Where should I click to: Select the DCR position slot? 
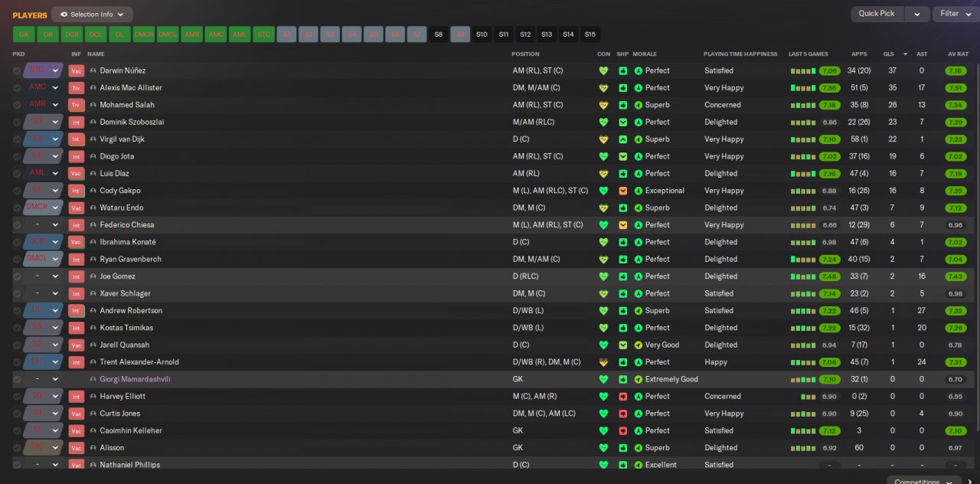[x=71, y=34]
